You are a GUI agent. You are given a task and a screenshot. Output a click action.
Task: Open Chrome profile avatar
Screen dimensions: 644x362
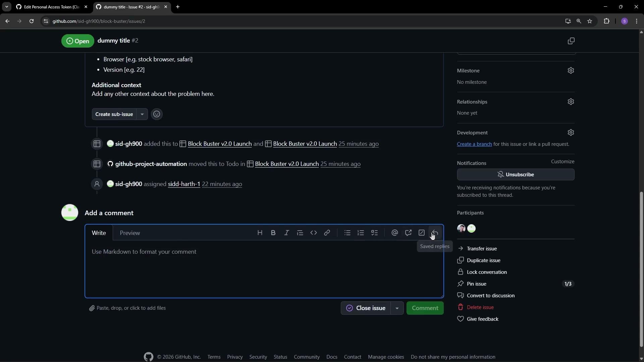click(x=624, y=21)
